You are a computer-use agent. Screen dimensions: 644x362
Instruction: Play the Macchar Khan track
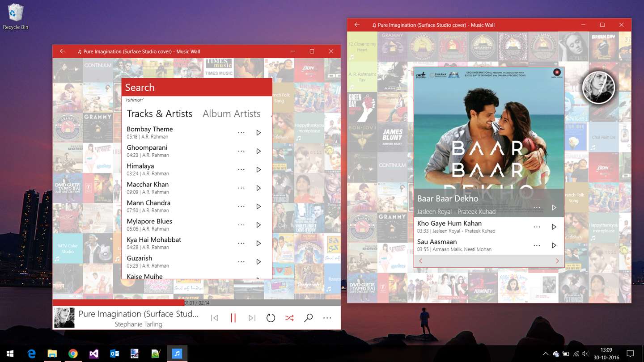pyautogui.click(x=258, y=188)
